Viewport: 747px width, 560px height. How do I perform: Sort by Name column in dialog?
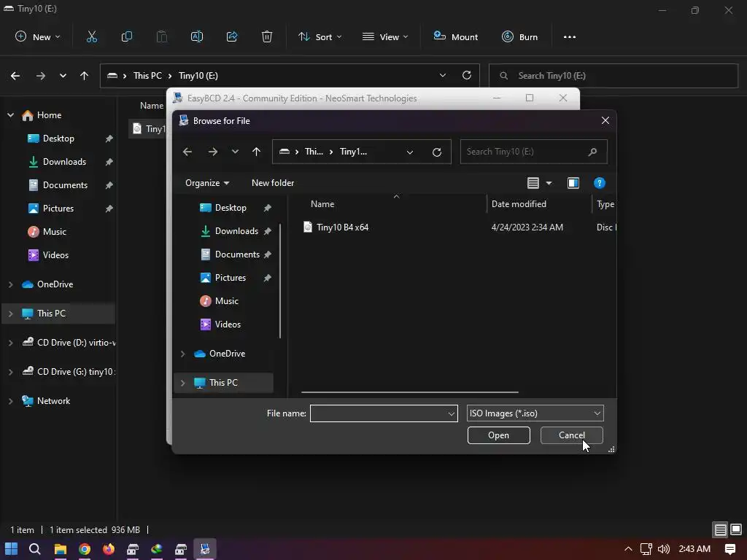322,204
